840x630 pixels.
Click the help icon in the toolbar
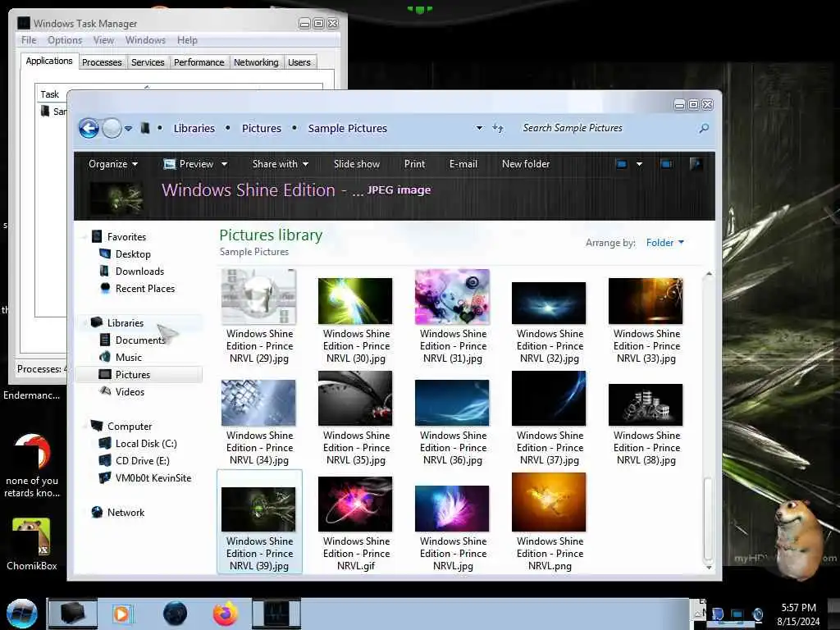[696, 164]
